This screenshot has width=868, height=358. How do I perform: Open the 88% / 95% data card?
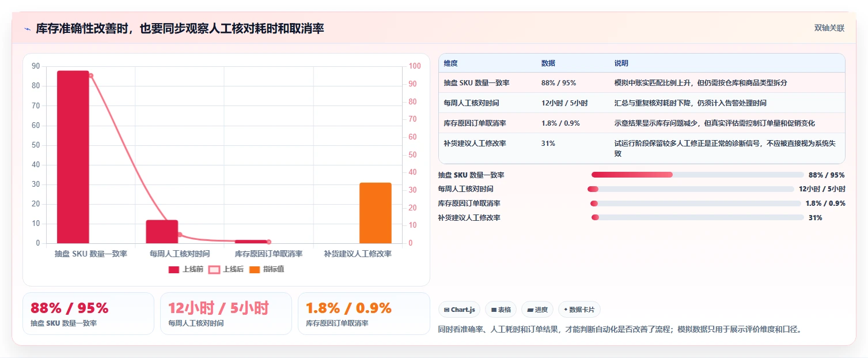88,314
